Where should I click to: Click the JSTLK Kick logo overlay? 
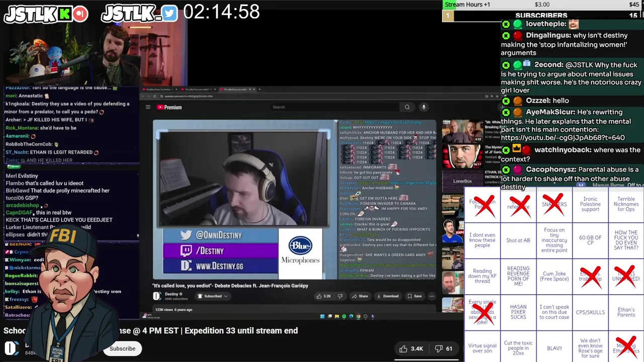click(x=46, y=14)
